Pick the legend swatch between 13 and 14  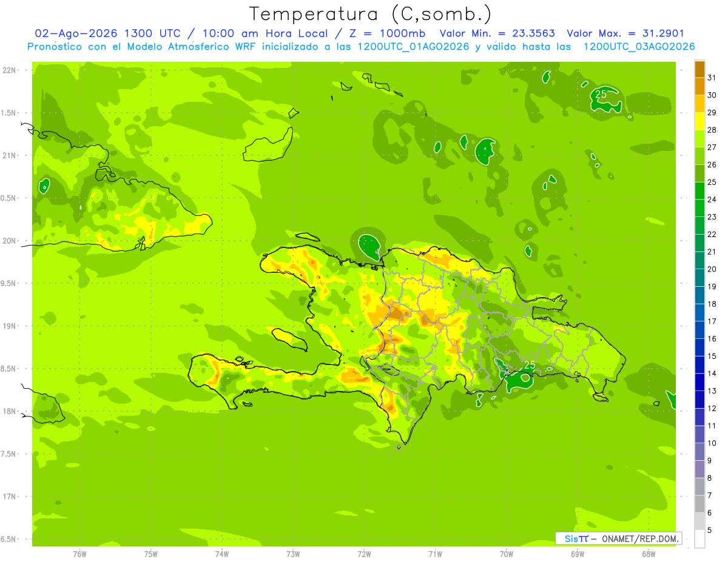(699, 383)
